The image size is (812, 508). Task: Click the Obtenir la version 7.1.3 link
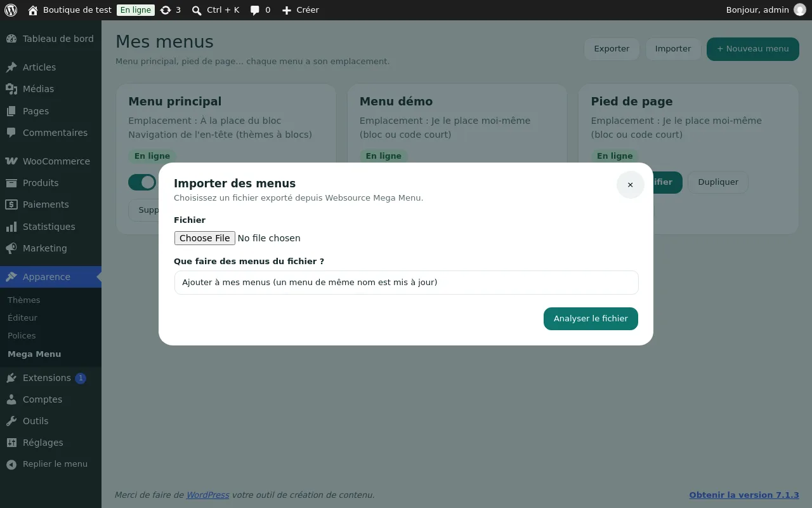click(x=744, y=495)
